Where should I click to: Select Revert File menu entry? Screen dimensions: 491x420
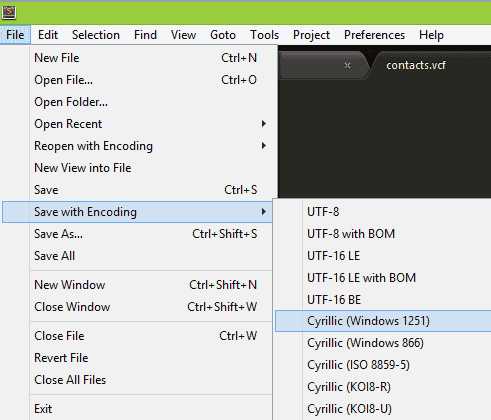click(151, 358)
